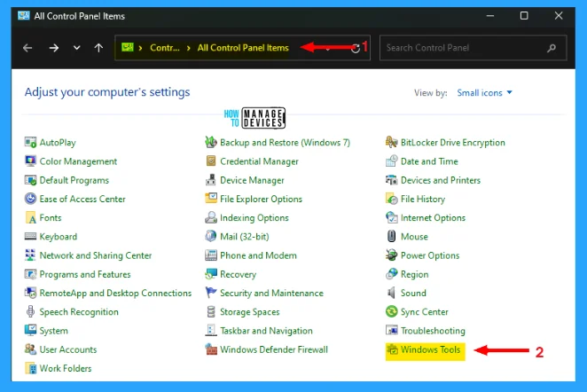Expand the chevron before Contr... breadcrumb

(140, 48)
